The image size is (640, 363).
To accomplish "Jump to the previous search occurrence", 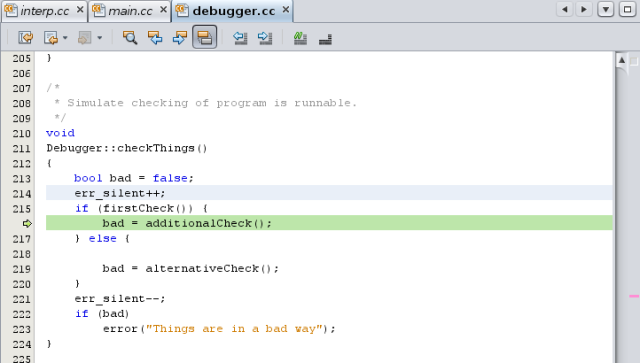I will [x=155, y=38].
